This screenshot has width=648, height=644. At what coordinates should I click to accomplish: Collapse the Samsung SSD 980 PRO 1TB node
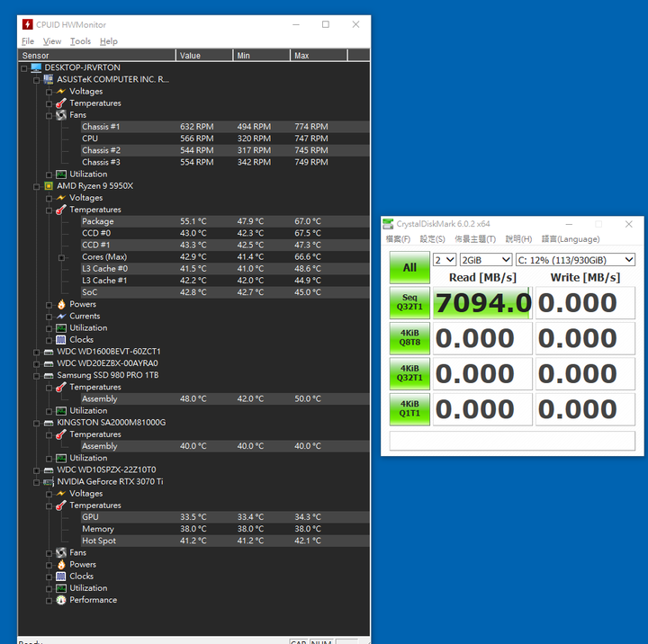pos(36,376)
